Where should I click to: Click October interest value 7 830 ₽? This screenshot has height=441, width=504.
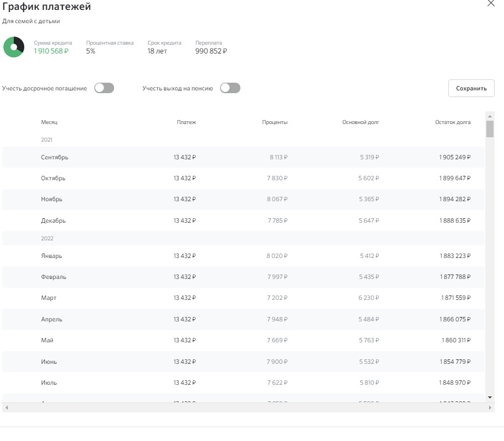tap(277, 178)
